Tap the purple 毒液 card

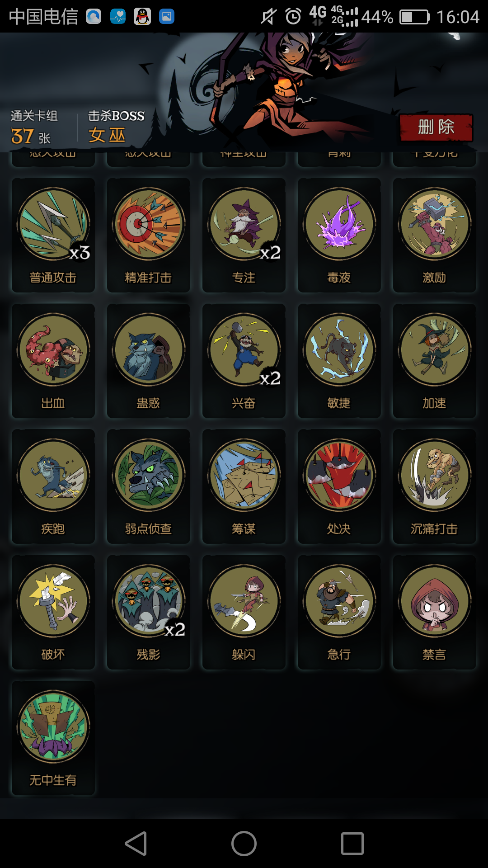[x=339, y=235]
